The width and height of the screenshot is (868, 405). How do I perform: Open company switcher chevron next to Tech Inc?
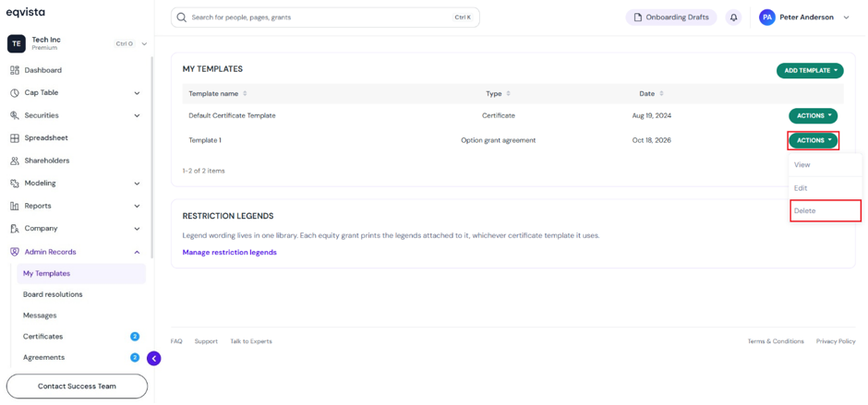(x=144, y=43)
